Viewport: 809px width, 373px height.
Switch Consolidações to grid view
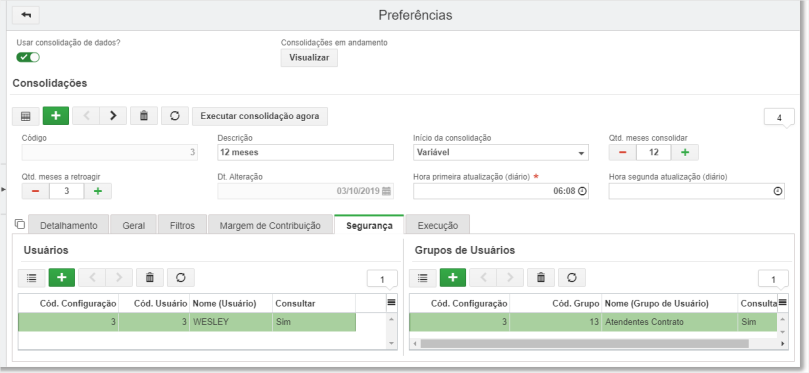pyautogui.click(x=25, y=116)
